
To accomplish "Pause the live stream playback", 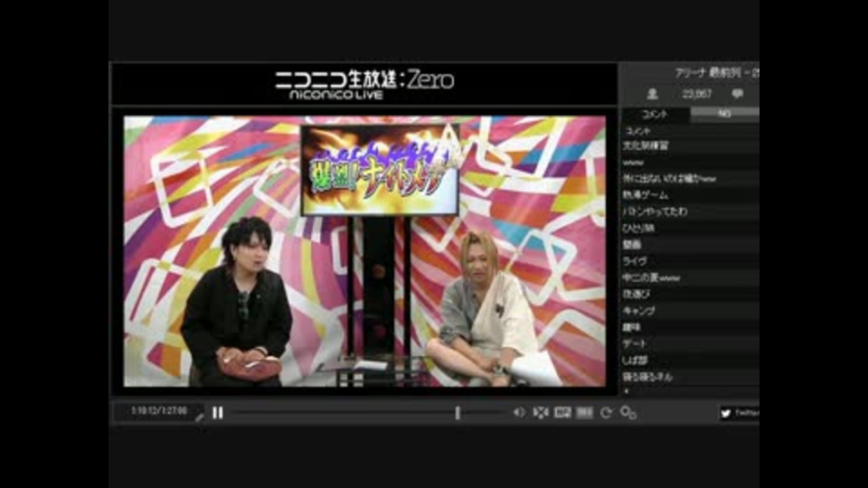I will 218,413.
